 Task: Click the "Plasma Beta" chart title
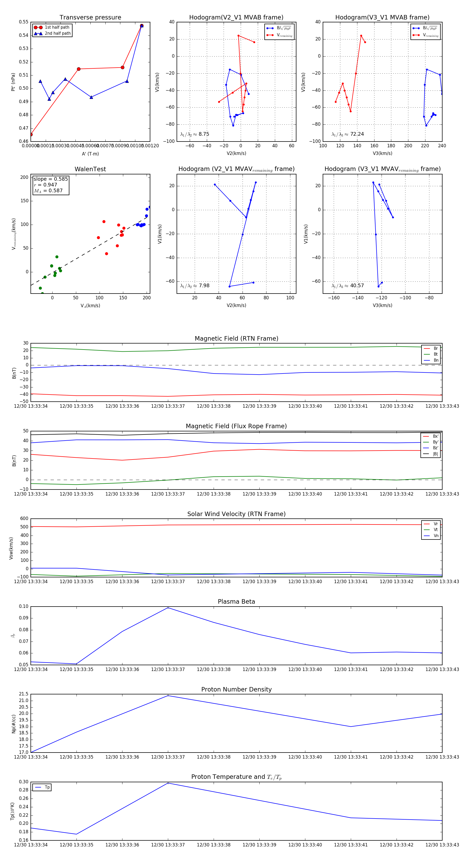point(236,602)
